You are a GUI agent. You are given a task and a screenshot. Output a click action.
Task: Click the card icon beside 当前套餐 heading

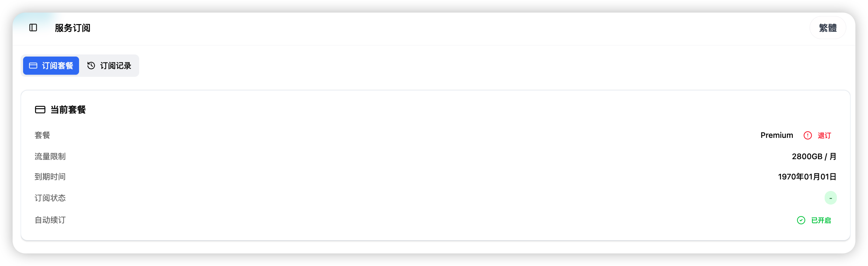coord(40,110)
